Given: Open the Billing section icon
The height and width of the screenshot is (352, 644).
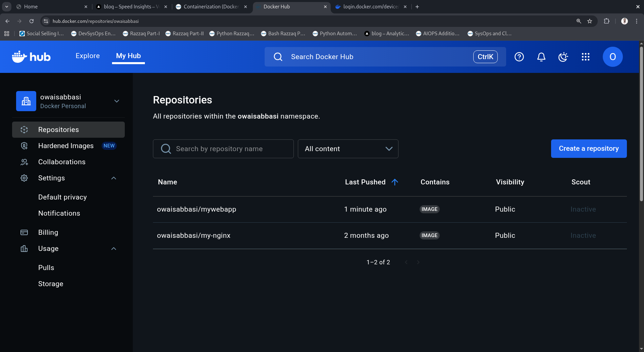Looking at the screenshot, I should coord(24,232).
